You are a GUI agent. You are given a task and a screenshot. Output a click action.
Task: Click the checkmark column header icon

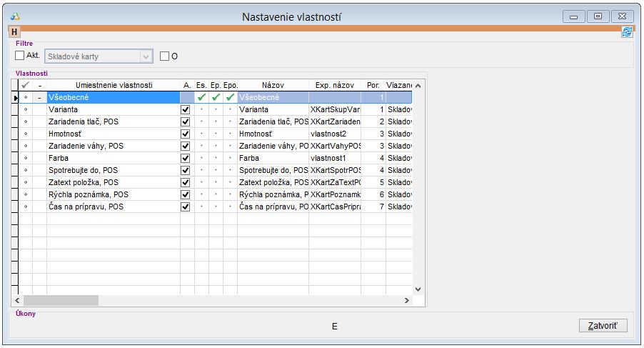coord(26,85)
